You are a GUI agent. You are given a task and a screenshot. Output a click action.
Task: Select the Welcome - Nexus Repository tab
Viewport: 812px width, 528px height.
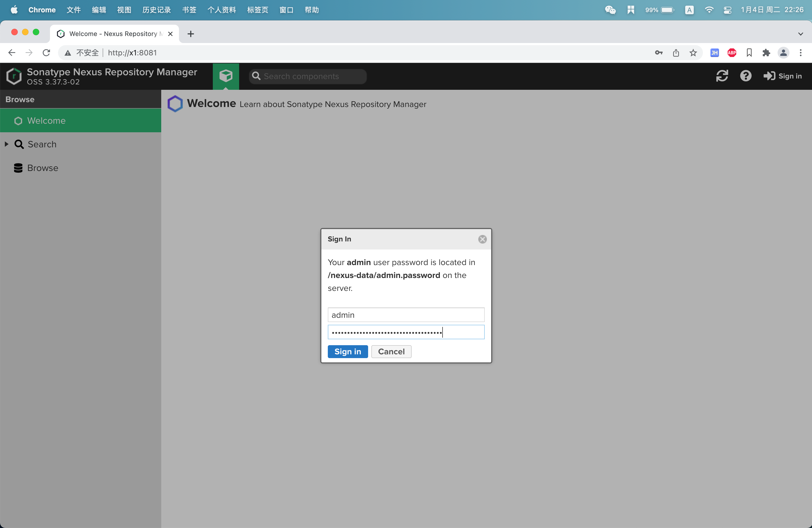(x=114, y=34)
